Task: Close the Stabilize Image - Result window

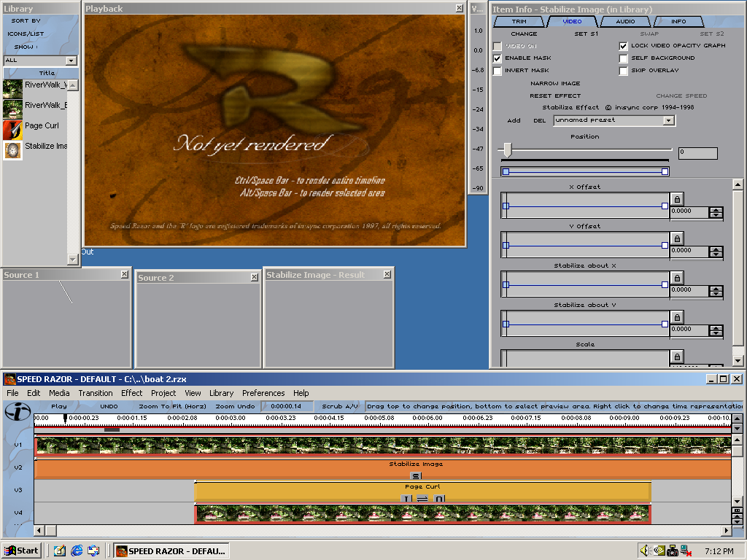Action: point(387,274)
